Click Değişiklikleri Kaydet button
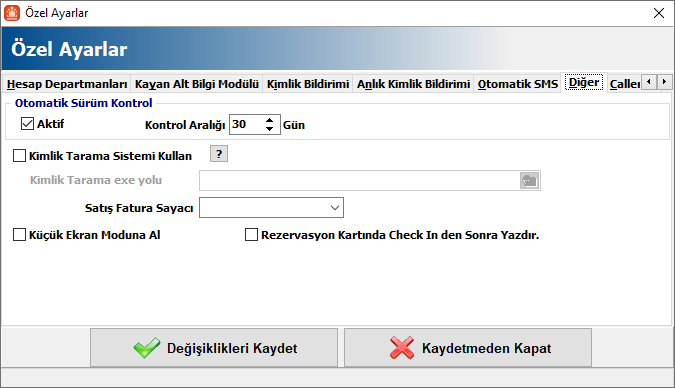The image size is (675, 388). point(214,348)
